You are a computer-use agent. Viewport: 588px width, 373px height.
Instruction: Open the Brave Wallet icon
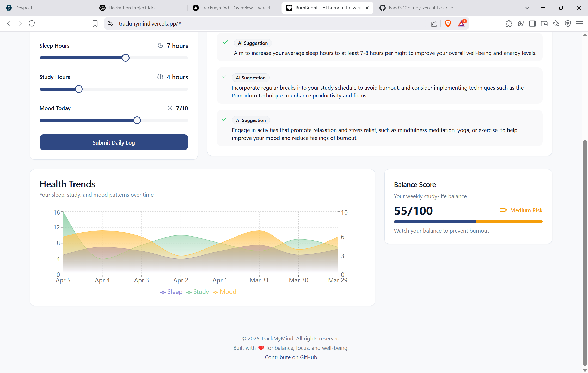point(544,23)
